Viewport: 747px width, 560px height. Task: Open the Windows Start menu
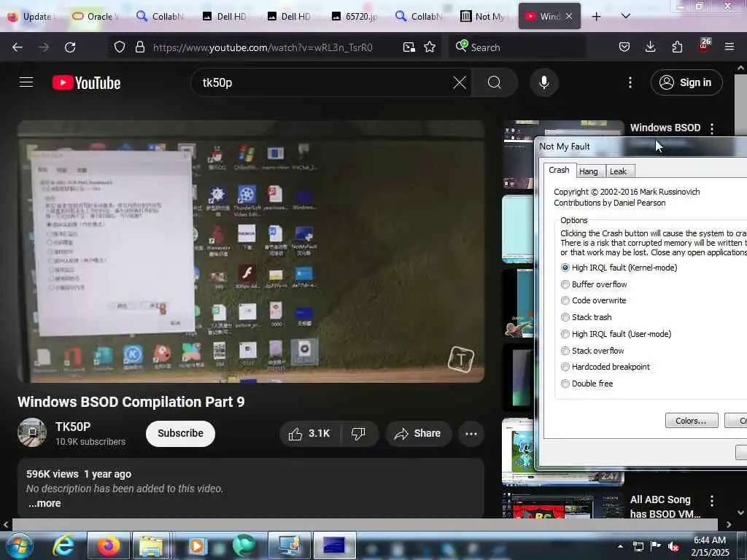pyautogui.click(x=19, y=545)
